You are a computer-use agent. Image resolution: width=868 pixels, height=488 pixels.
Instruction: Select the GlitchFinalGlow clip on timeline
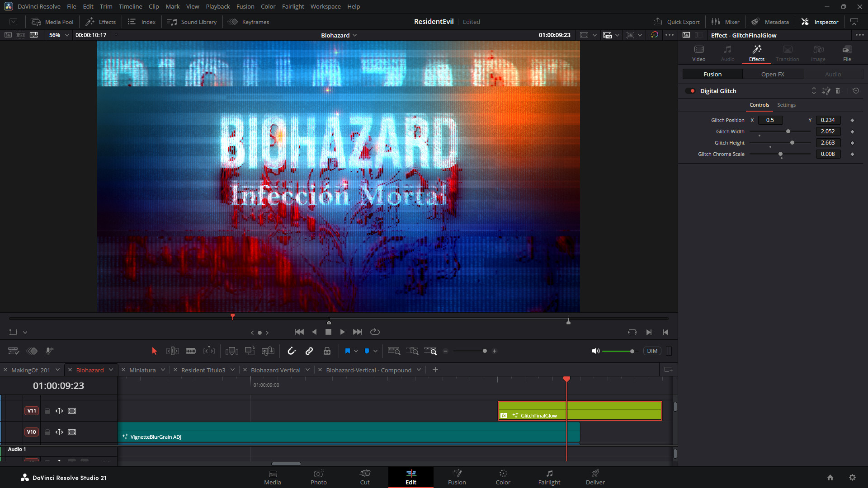click(580, 411)
